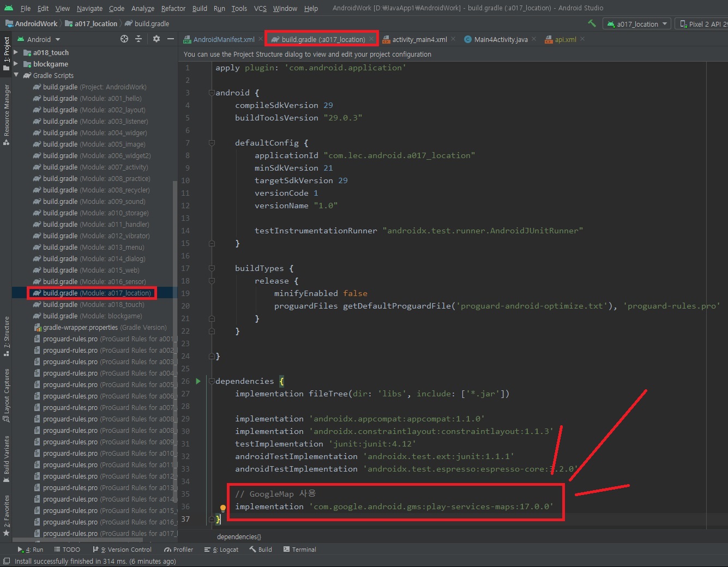Fold the defaultConfig block
This screenshot has height=567, width=728.
point(212,143)
